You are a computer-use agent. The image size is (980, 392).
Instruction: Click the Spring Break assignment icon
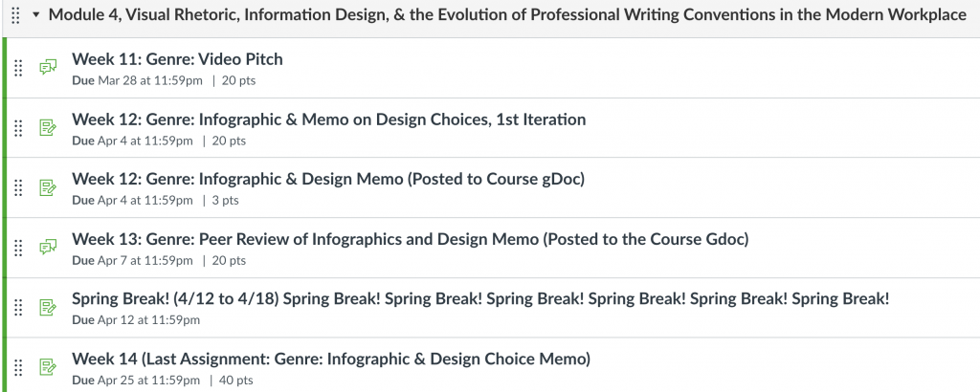[48, 307]
